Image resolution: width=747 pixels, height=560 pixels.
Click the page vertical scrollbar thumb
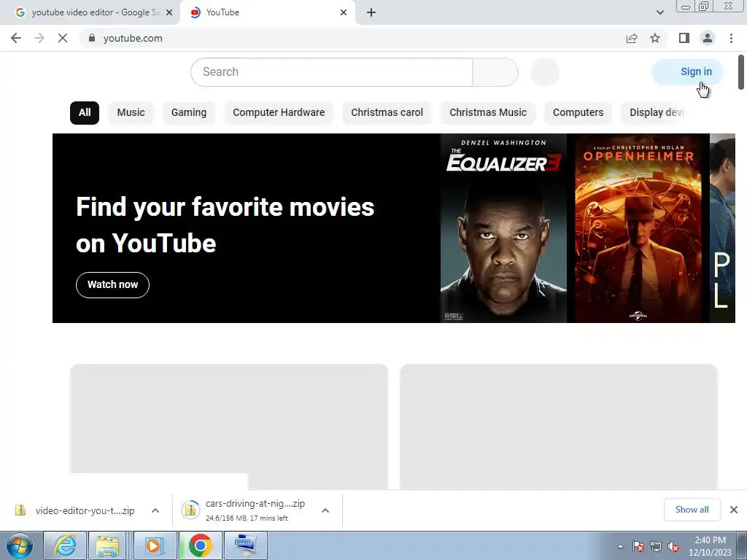[x=741, y=72]
